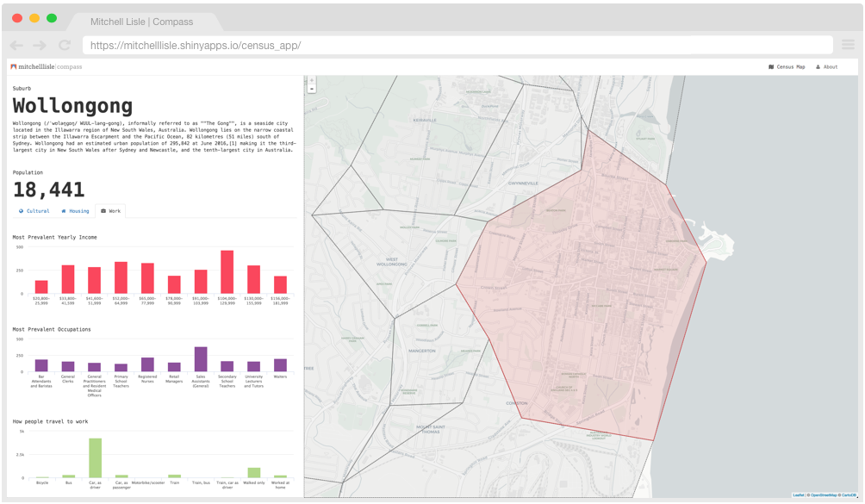Click the Leaflet link in map corner
Screen dimensions: 865x504
[797, 495]
